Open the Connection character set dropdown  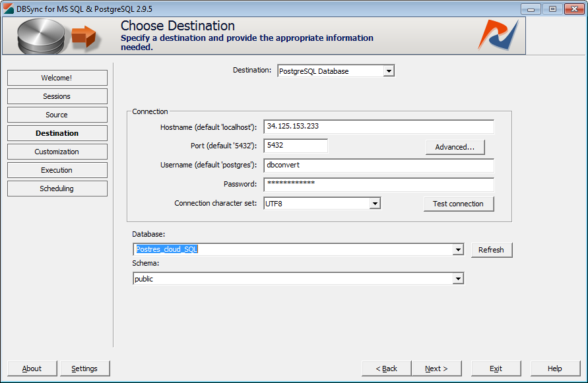pos(375,204)
